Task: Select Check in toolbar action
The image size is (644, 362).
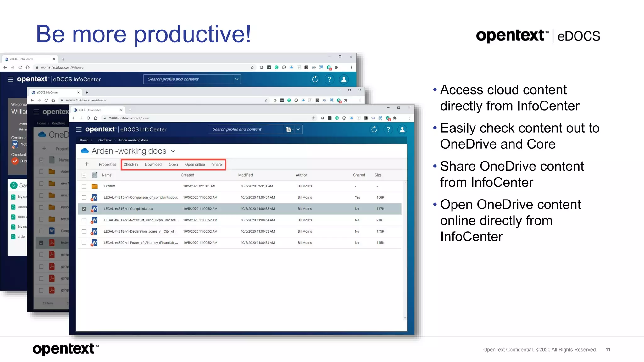Action: point(130,164)
